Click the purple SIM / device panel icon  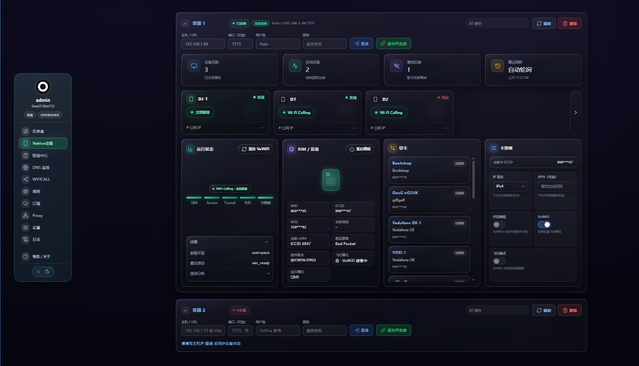tap(291, 149)
